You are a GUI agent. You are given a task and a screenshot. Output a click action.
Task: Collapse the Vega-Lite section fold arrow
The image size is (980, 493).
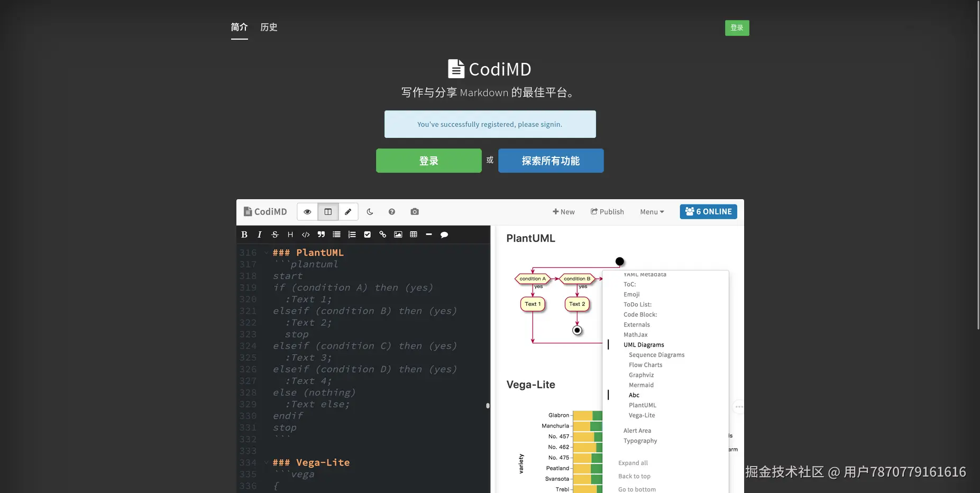coord(266,463)
